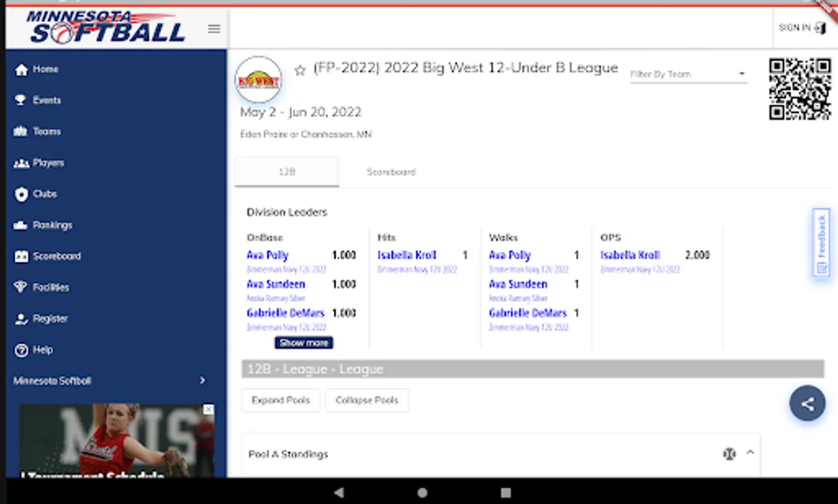Click the Home sidebar icon

click(21, 69)
